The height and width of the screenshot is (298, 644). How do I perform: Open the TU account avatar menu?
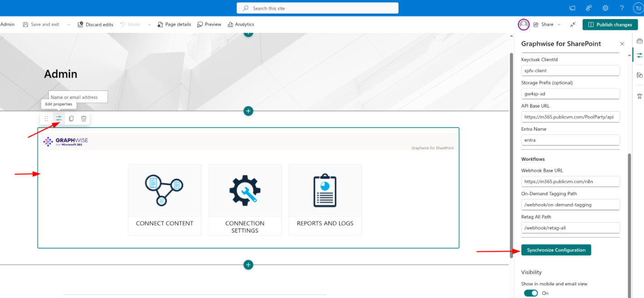(638, 8)
